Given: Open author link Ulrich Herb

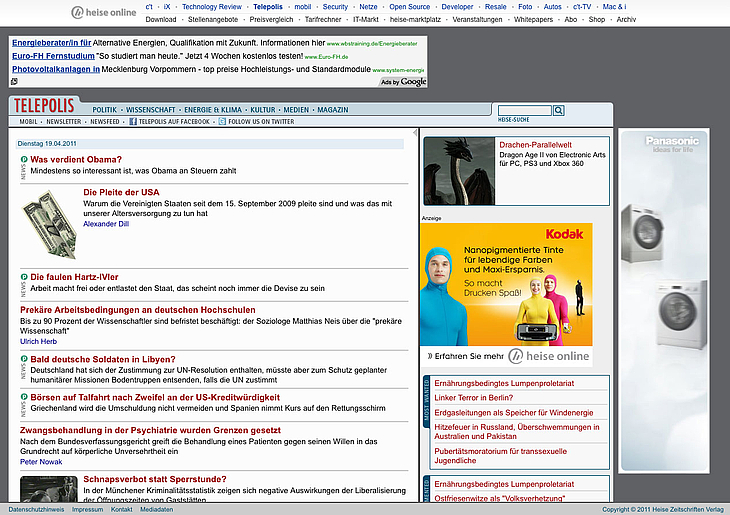Looking at the screenshot, I should click(39, 341).
